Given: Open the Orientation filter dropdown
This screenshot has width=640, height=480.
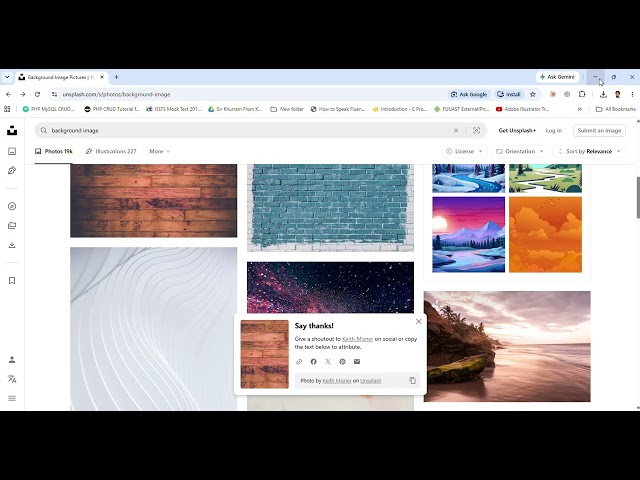Looking at the screenshot, I should 520,151.
